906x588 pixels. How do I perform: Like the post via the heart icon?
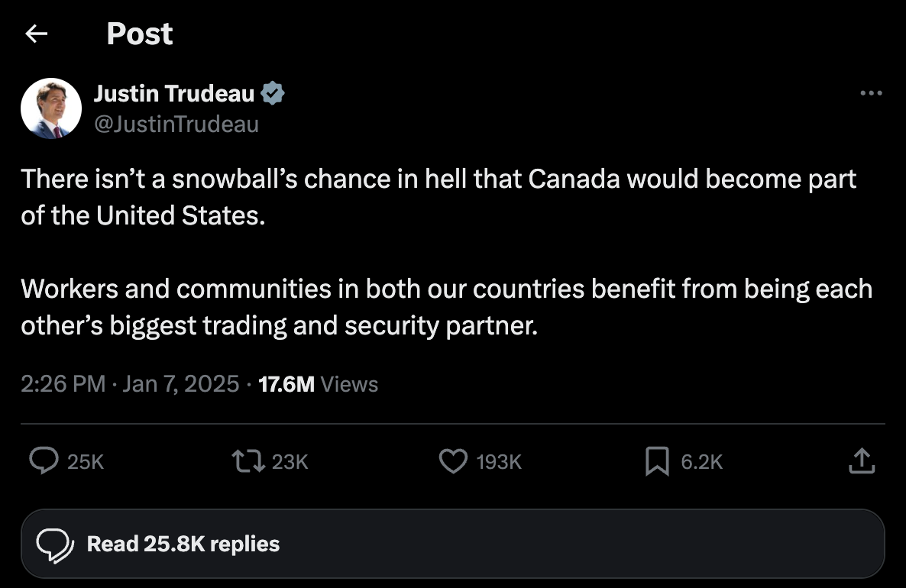[x=453, y=461]
